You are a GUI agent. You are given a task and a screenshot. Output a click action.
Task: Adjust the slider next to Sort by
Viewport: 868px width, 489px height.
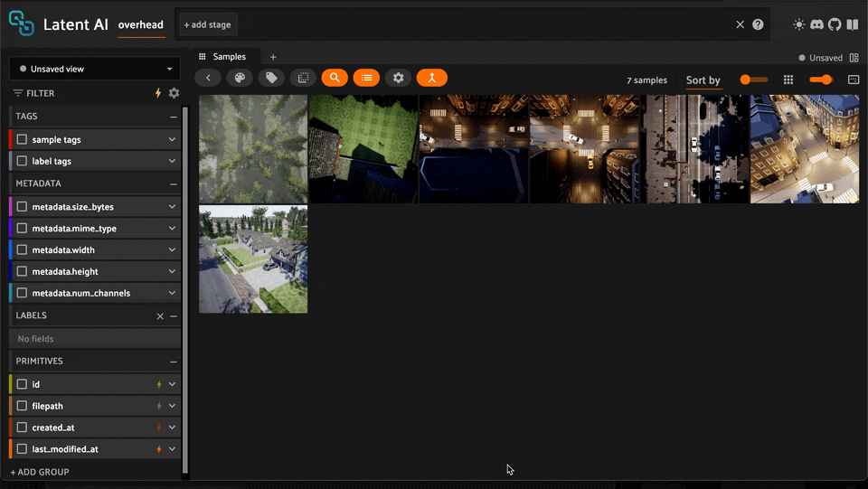pyautogui.click(x=754, y=80)
